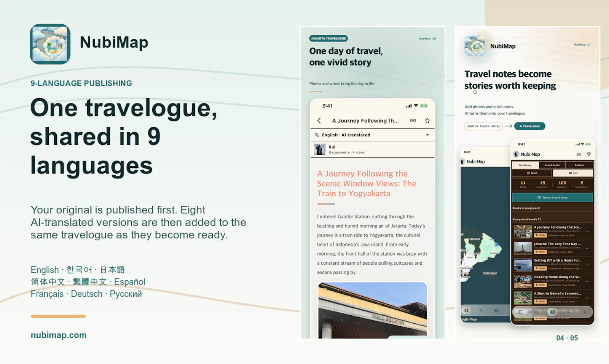The height and width of the screenshot is (364, 609).
Task: Switch to the Saved books tab
Action: (x=552, y=165)
